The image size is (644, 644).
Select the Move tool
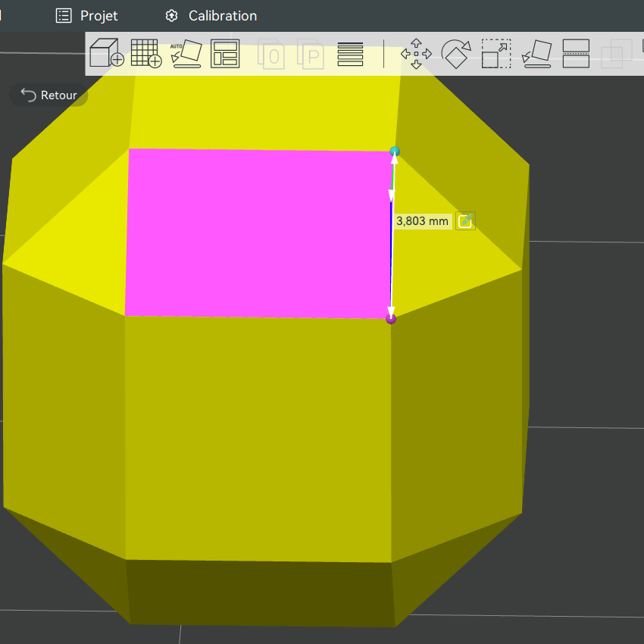click(416, 54)
